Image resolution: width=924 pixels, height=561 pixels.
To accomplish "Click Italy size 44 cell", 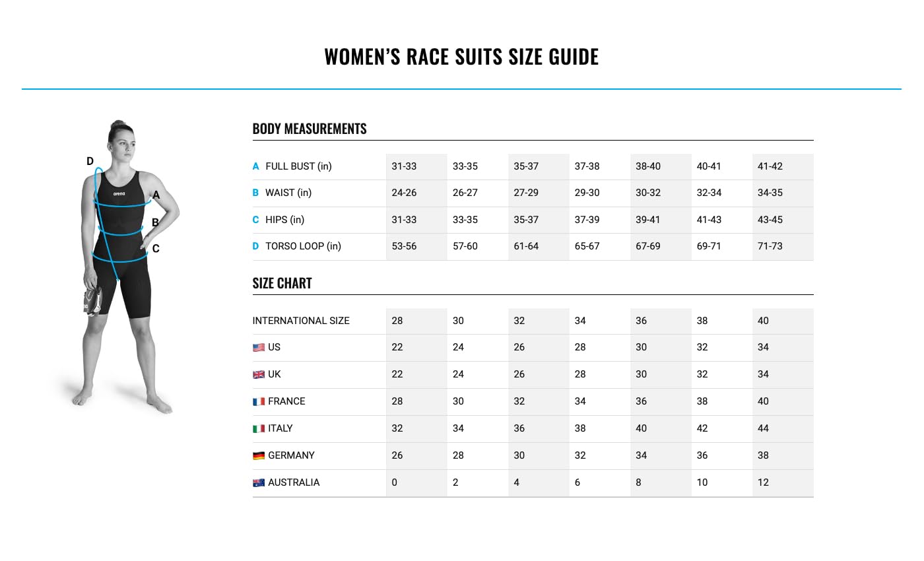I will point(763,429).
